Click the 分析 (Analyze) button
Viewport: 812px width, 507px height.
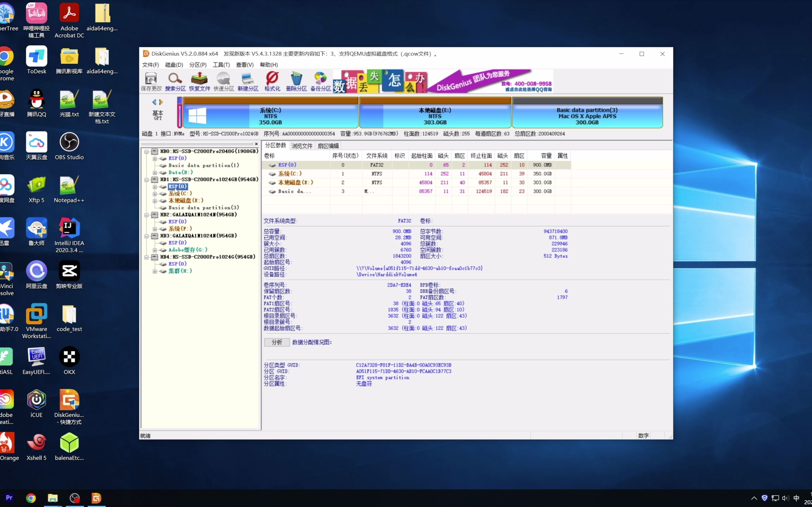tap(276, 342)
